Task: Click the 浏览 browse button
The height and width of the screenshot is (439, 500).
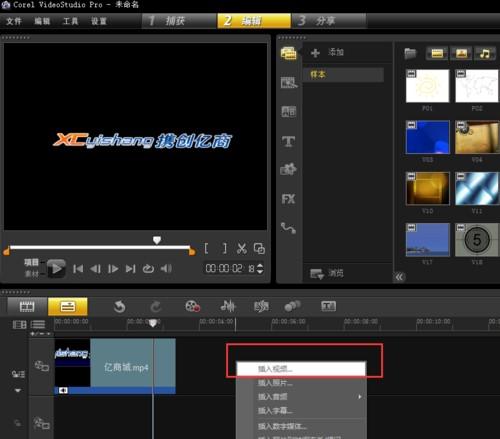Action: [327, 274]
